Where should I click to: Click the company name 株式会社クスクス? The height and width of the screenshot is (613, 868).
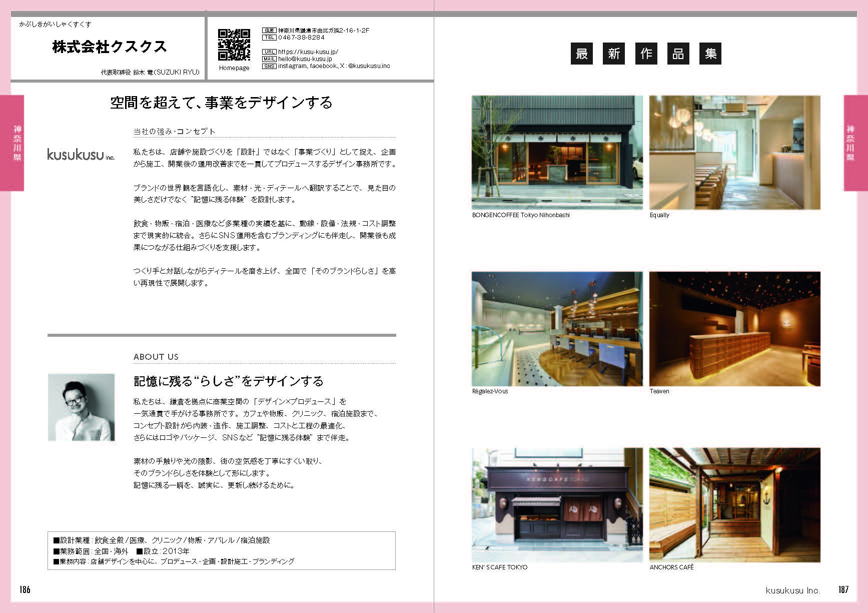point(109,47)
